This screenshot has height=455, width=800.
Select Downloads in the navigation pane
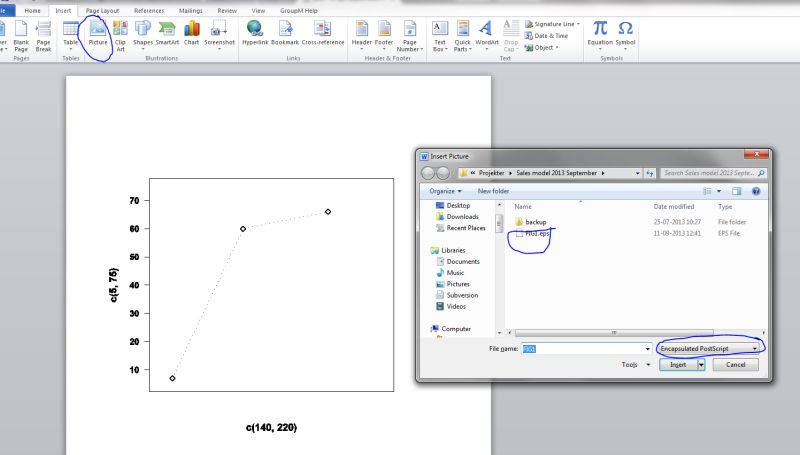tap(462, 217)
